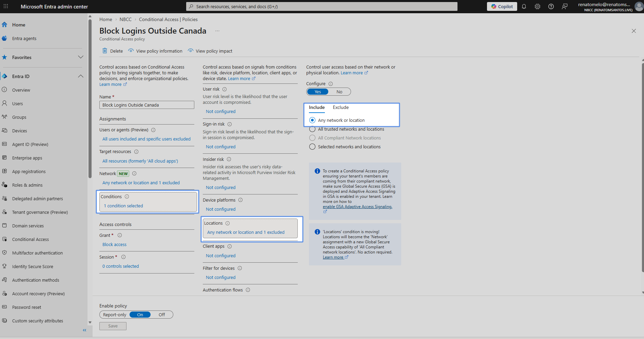This screenshot has height=339, width=644.
Task: Open Copilot from the top bar
Action: pyautogui.click(x=502, y=6)
